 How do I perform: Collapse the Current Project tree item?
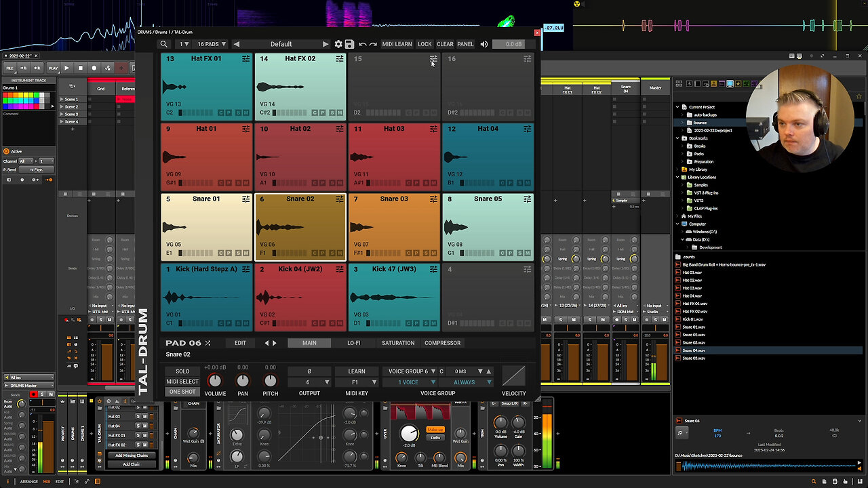coord(677,107)
